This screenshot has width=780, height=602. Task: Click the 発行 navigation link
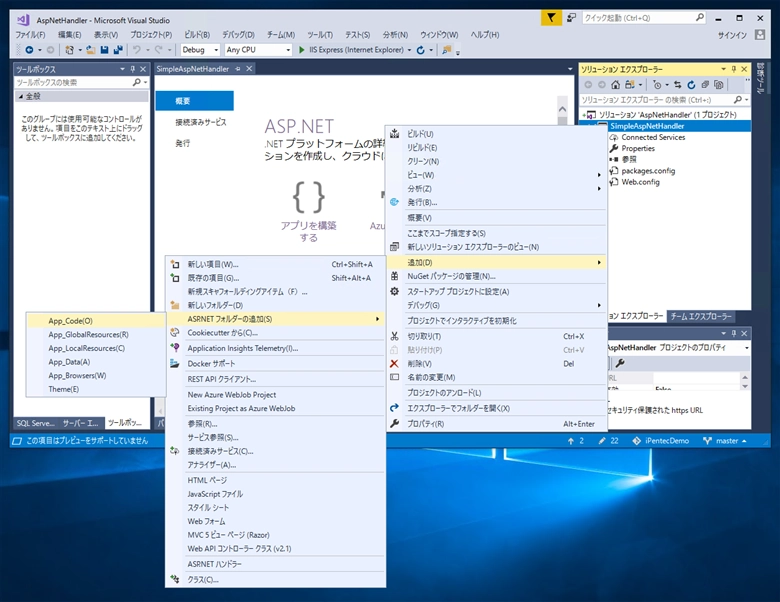pyautogui.click(x=183, y=143)
